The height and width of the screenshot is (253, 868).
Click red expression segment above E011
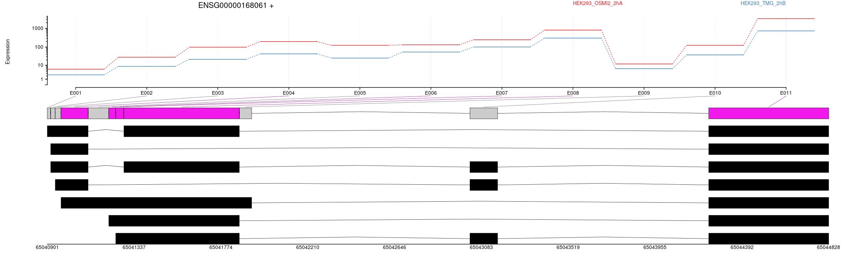coord(786,19)
